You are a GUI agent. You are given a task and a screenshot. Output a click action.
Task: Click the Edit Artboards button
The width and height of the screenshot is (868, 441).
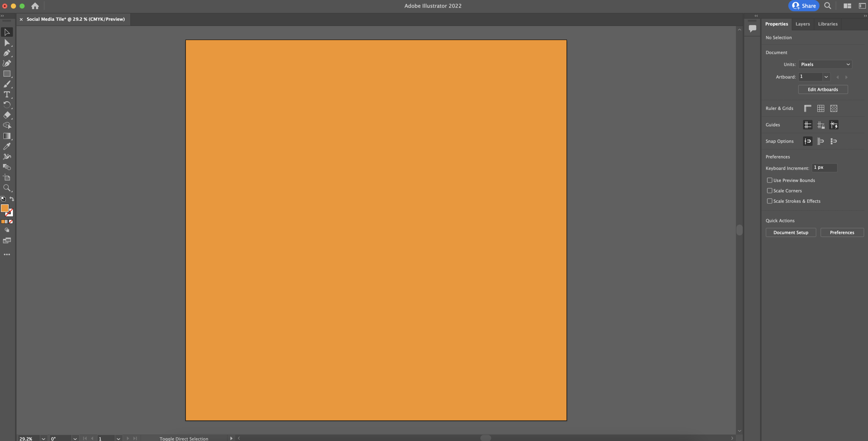pos(823,90)
